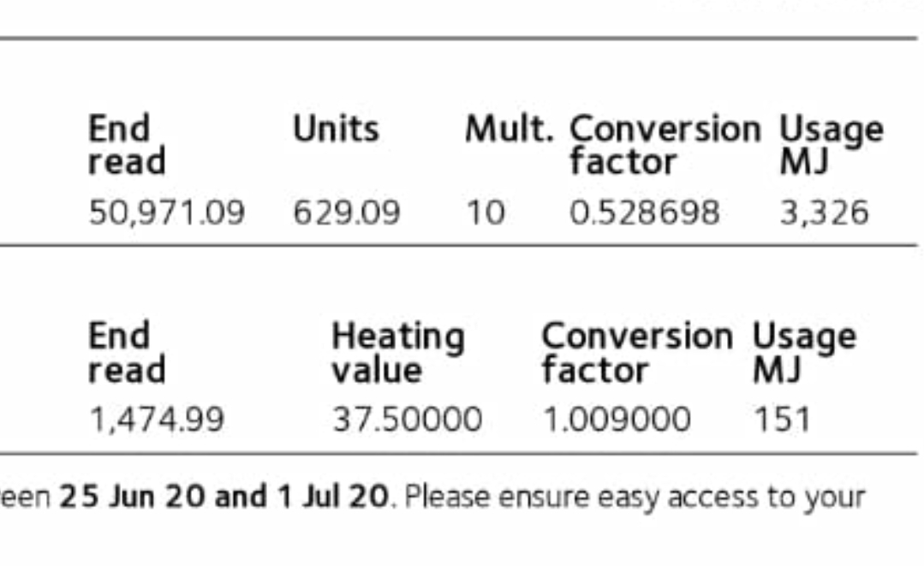This screenshot has width=924, height=566.
Task: Select the heating value 37.50000
Action: point(406,420)
